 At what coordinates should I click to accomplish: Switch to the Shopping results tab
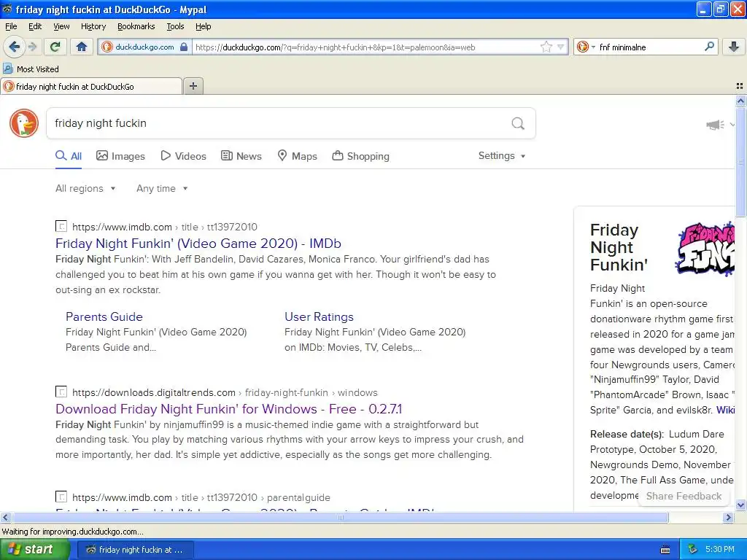[360, 156]
